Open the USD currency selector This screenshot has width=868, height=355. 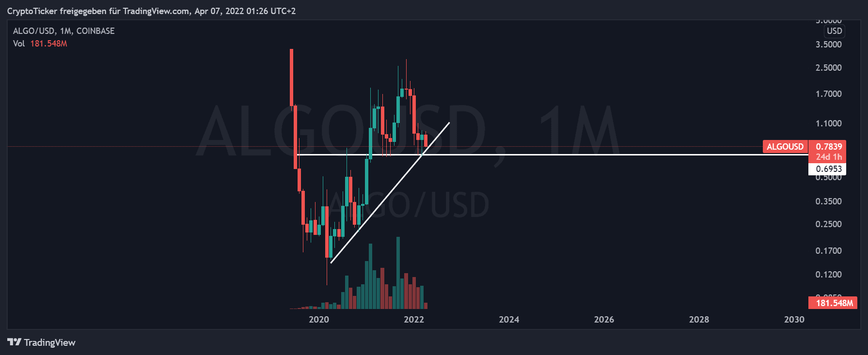click(834, 31)
